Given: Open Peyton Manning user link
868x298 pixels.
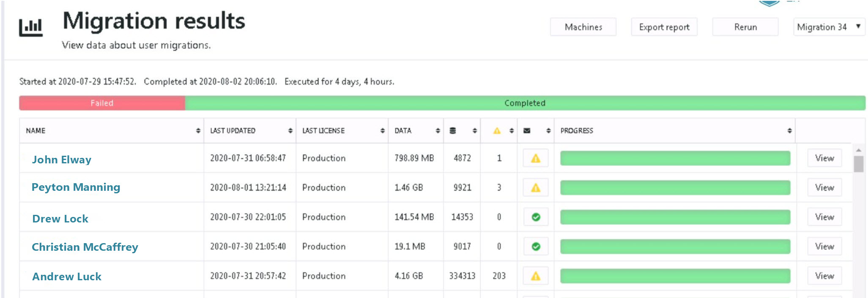Looking at the screenshot, I should point(76,187).
